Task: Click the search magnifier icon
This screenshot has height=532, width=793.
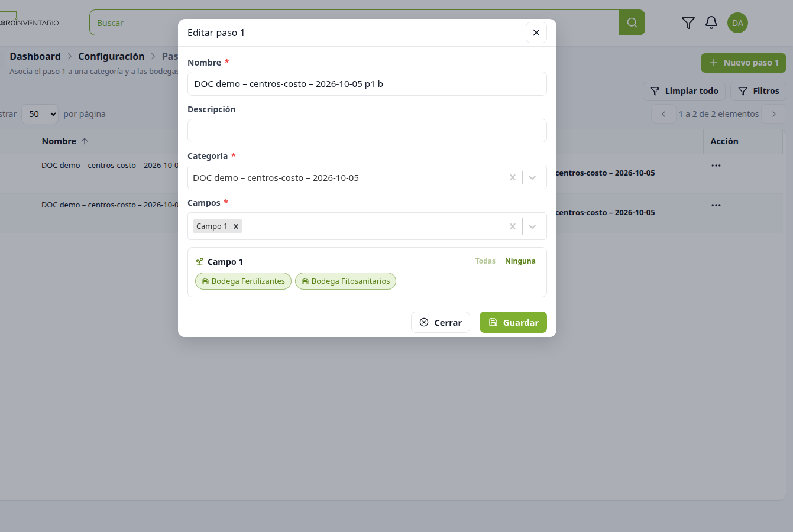Action: pyautogui.click(x=632, y=22)
